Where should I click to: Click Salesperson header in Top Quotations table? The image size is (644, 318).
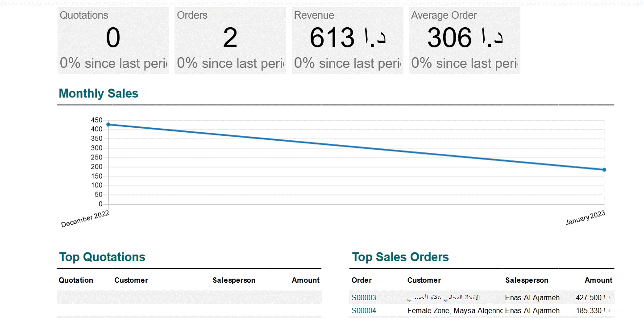click(234, 280)
